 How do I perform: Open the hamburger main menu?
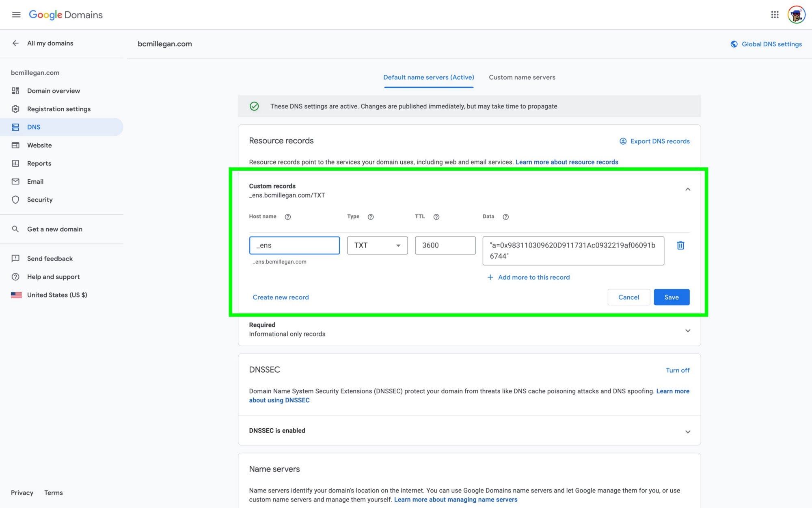[16, 15]
